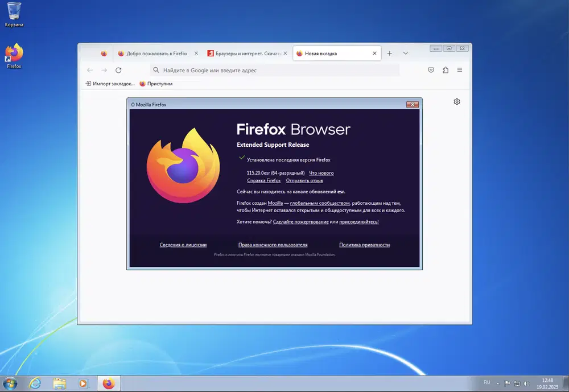
Task: Switch to 'Добро пожаловать в Firefox' tab
Action: point(158,53)
